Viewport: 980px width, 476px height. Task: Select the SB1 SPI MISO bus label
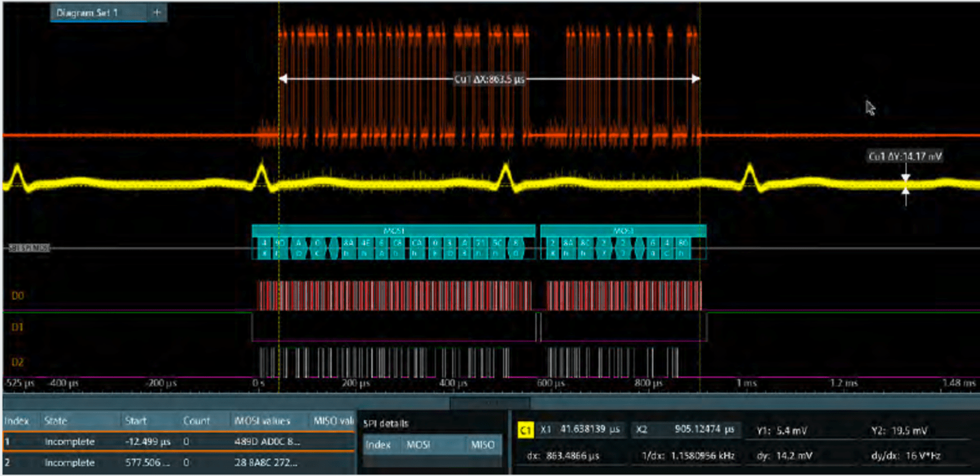point(28,248)
